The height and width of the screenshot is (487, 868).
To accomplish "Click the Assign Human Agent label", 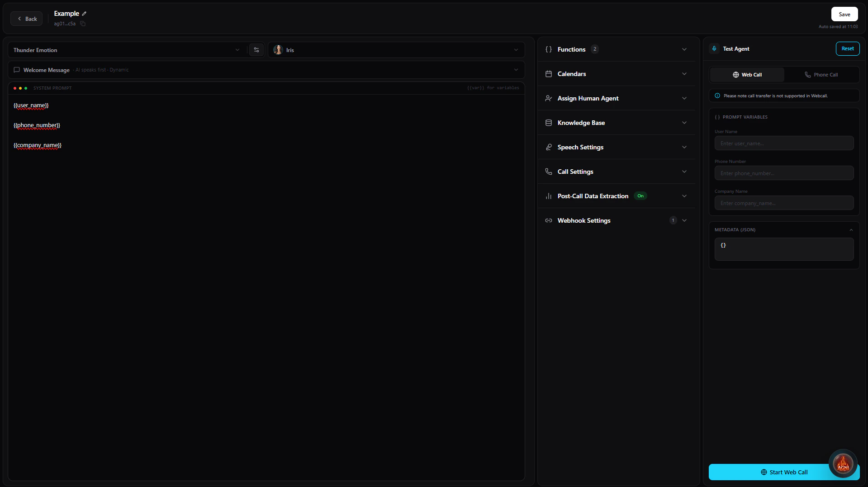I will tap(588, 98).
